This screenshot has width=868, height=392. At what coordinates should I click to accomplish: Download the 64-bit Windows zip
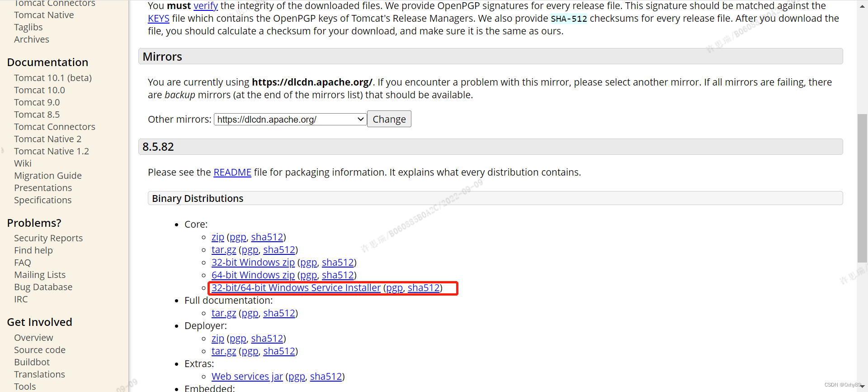253,275
